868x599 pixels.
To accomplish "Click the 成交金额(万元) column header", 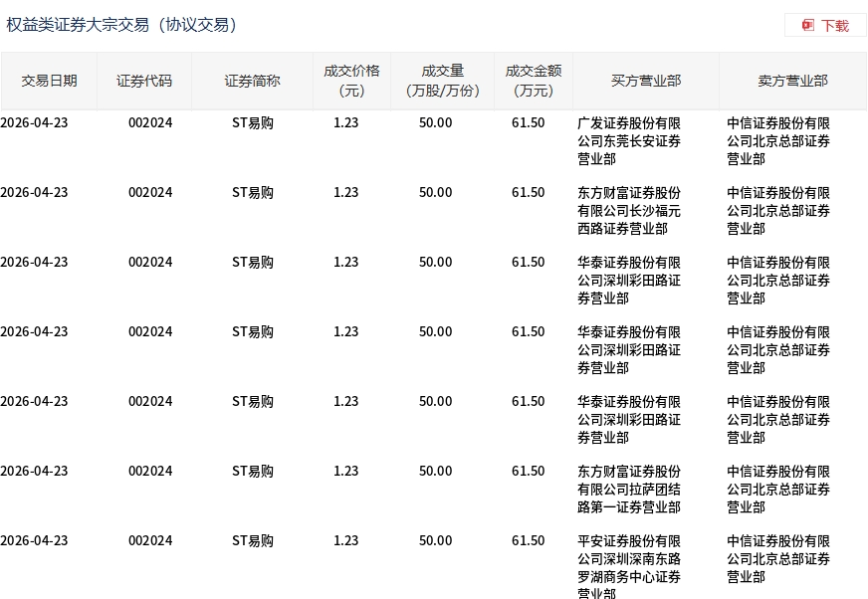I will point(534,81).
